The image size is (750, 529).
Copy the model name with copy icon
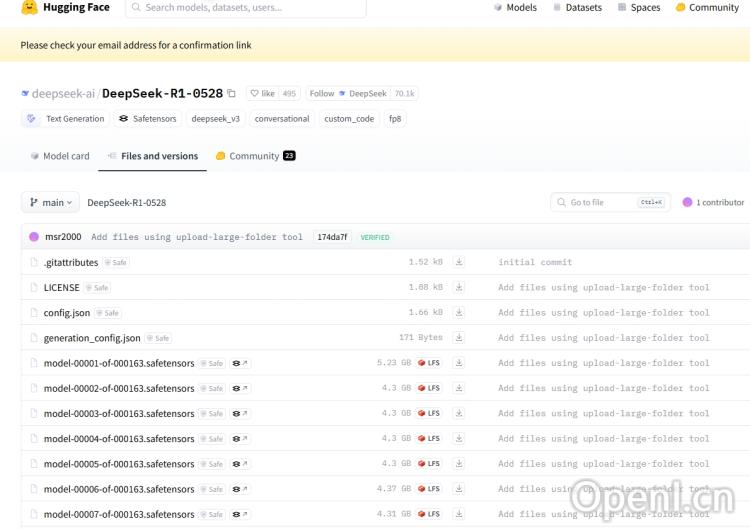point(232,93)
